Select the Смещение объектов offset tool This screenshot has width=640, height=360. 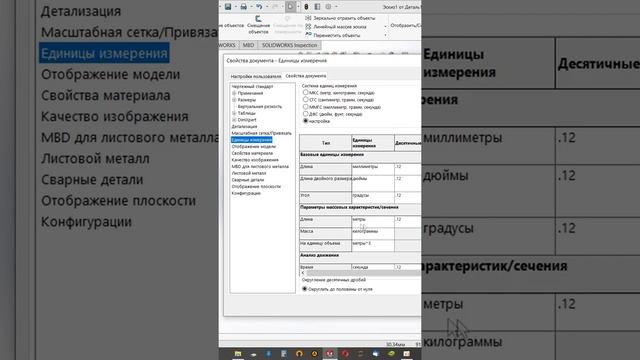coord(258,25)
